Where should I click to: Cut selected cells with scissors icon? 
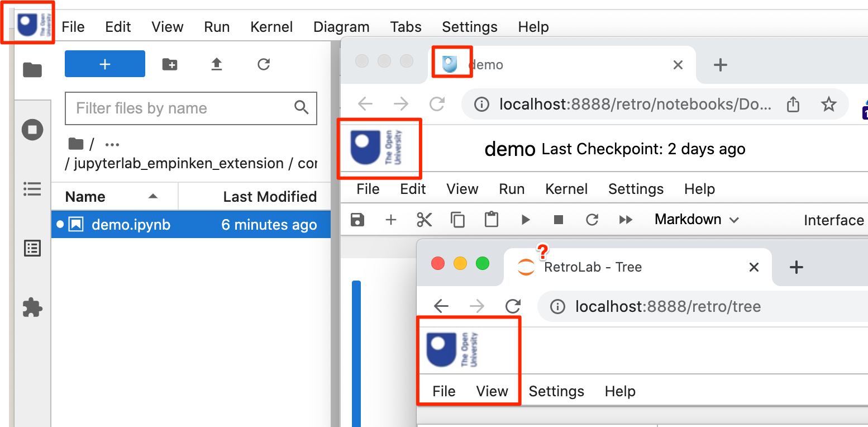click(x=425, y=220)
